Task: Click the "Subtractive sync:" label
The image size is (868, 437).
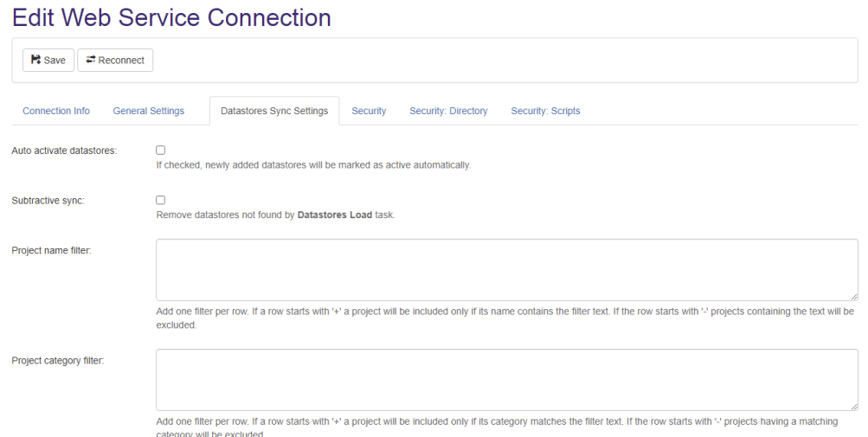Action: [x=48, y=201]
